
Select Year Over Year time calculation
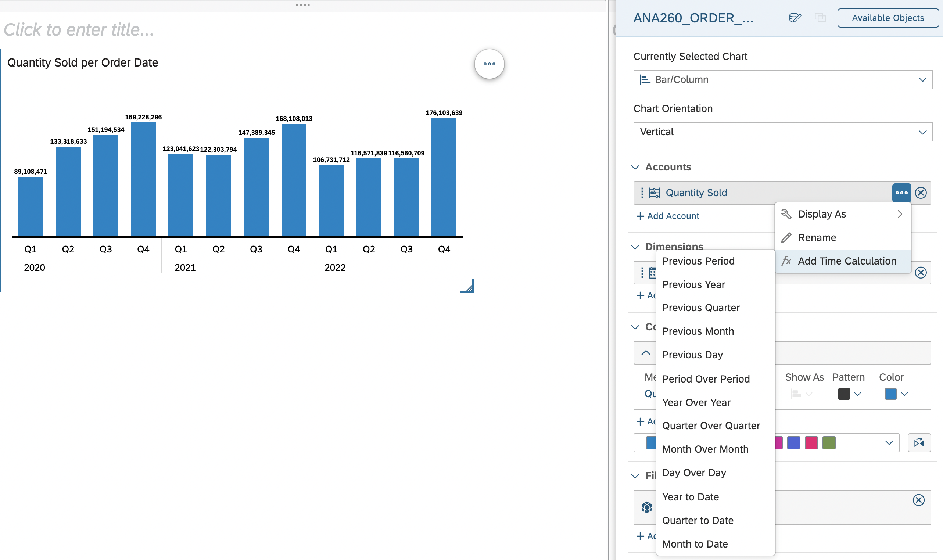[x=696, y=402]
